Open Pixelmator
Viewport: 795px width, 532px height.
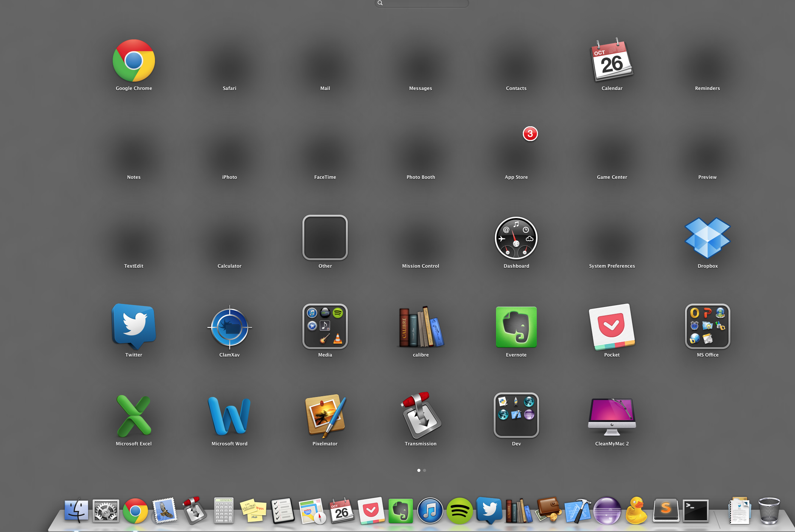click(x=325, y=416)
